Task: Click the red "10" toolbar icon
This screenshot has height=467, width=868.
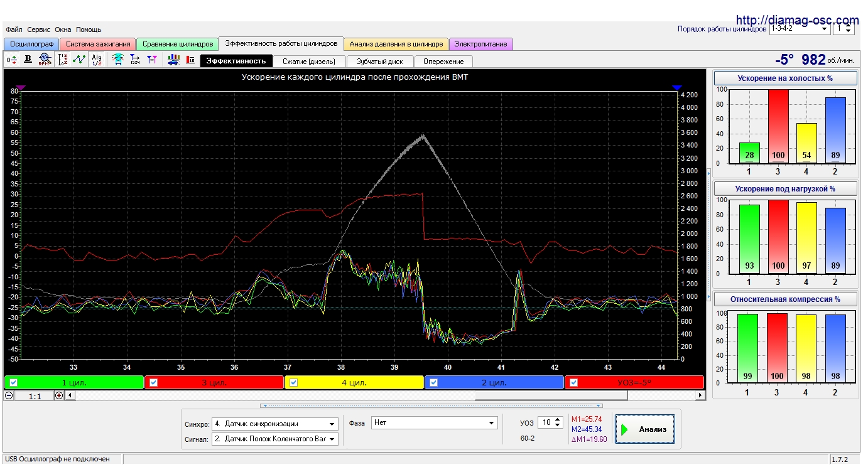Action: tap(190, 60)
